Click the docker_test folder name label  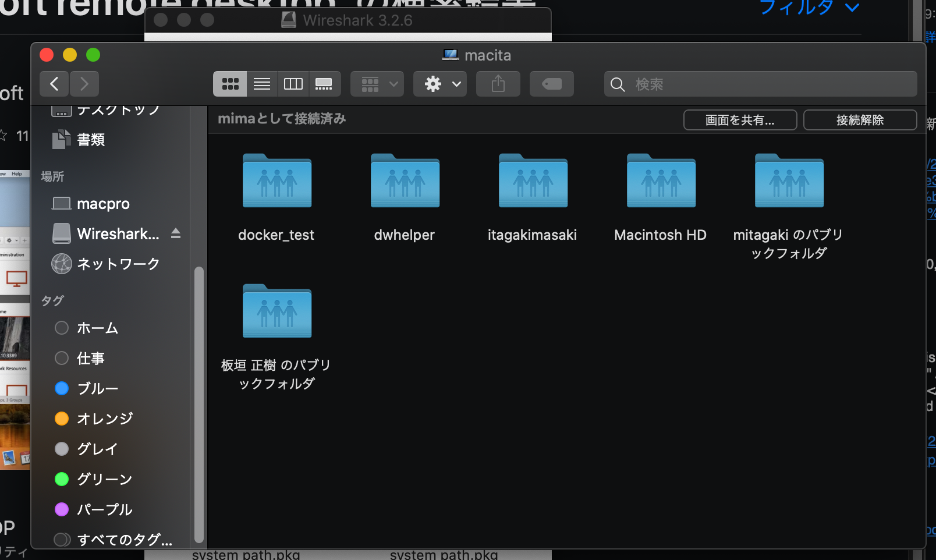(276, 235)
